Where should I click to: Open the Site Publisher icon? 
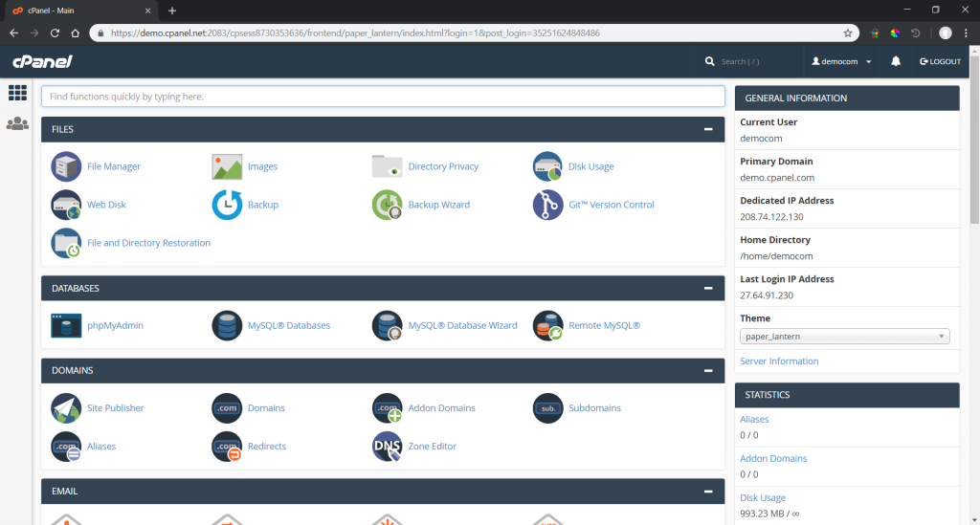(66, 408)
